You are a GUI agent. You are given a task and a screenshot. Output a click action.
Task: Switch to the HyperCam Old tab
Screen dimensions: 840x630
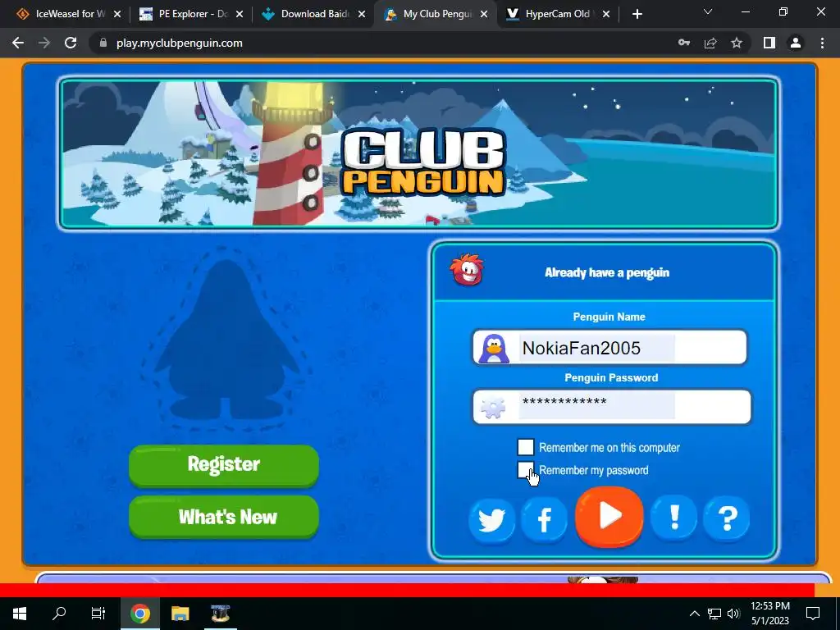pyautogui.click(x=558, y=14)
